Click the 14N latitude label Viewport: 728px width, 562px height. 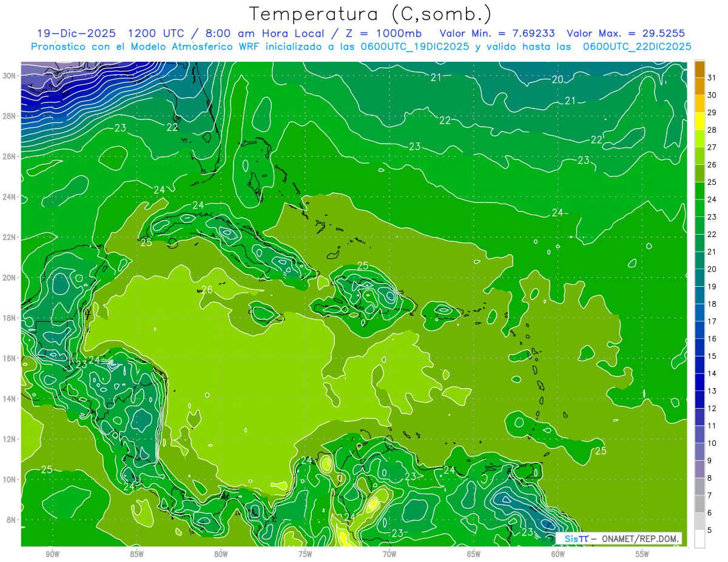point(10,399)
